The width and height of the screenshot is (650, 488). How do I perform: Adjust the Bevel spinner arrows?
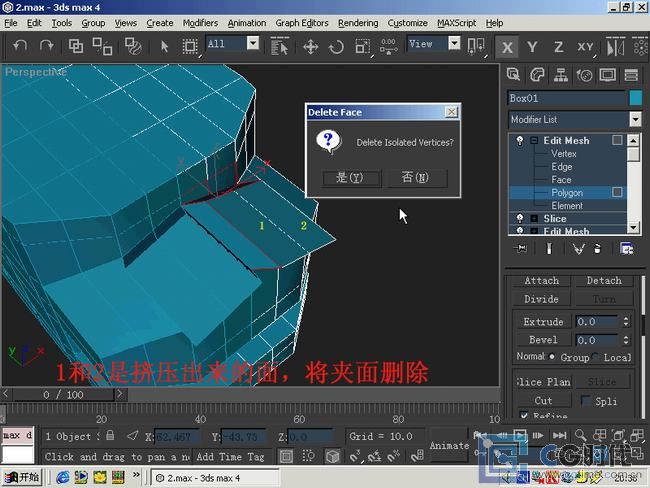coord(626,340)
